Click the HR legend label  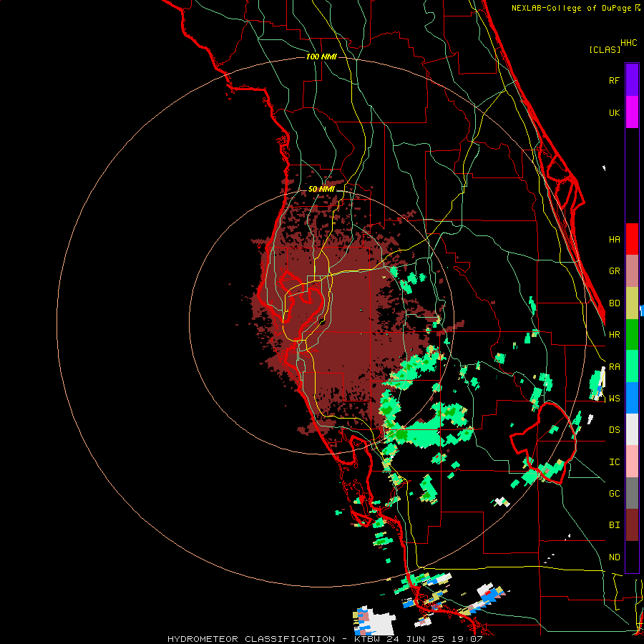click(614, 335)
